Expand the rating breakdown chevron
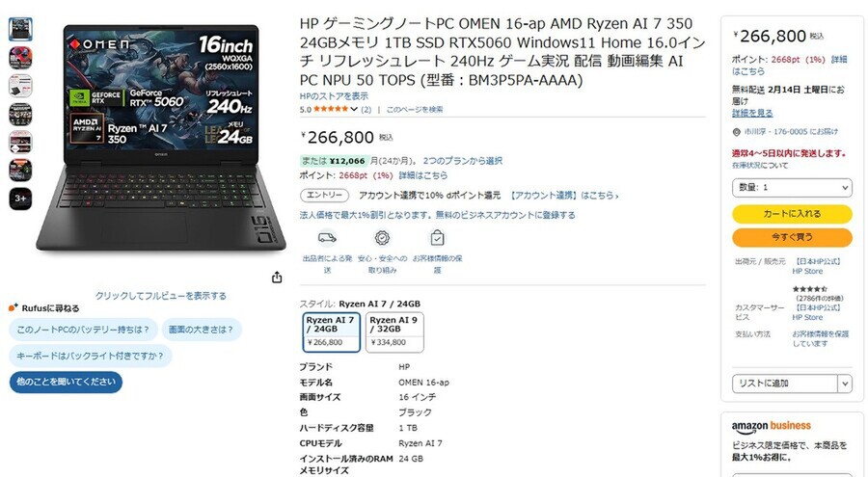The image size is (868, 477). pos(354,109)
